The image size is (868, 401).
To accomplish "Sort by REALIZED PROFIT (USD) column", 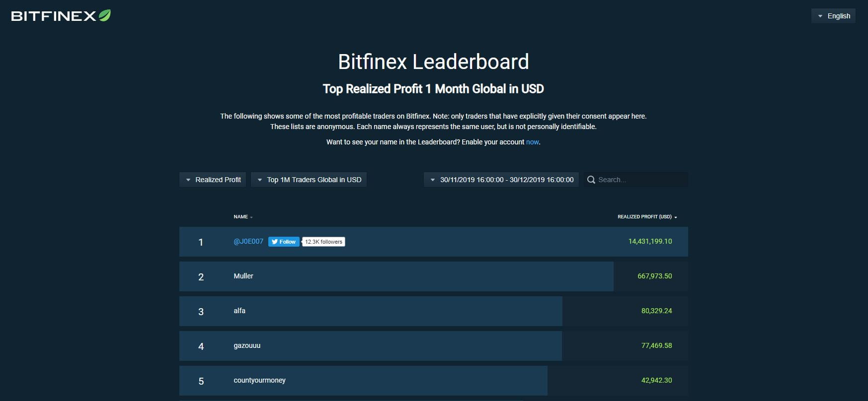I will tap(647, 217).
